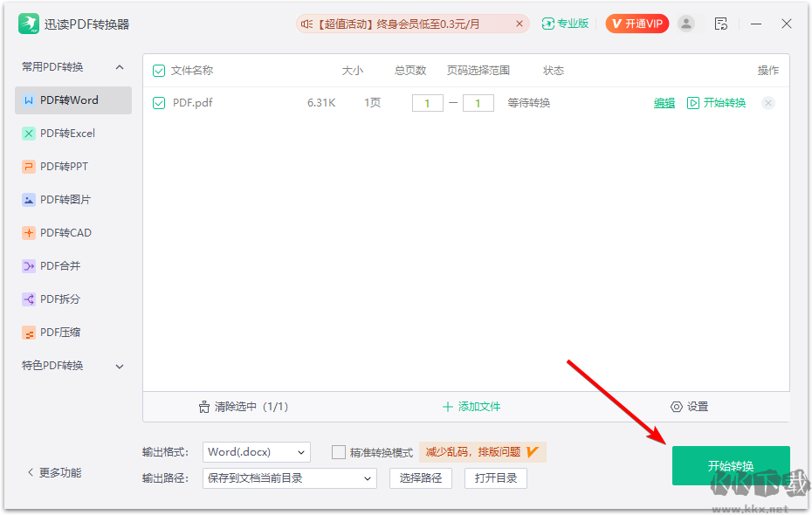Open the 输出格式 Word(.docx) dropdown
The height and width of the screenshot is (515, 812).
[x=257, y=452]
